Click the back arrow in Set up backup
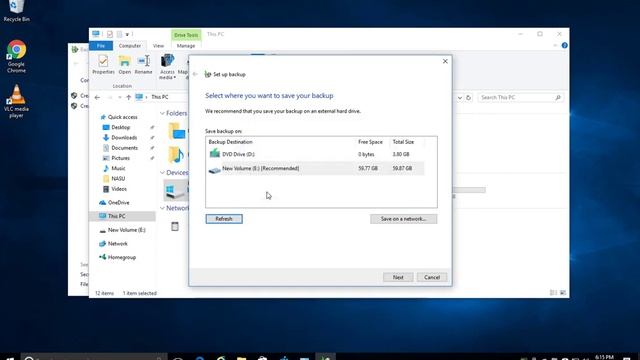Image resolution: width=640 pixels, height=360 pixels. (195, 74)
